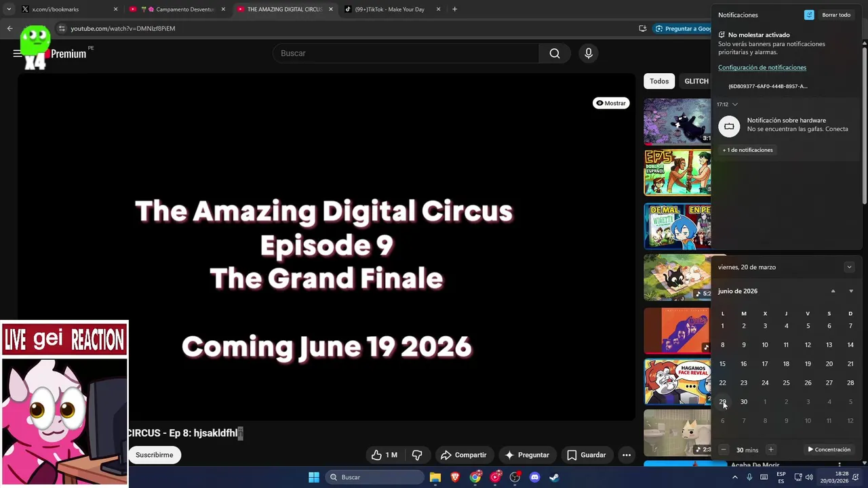Select the GLITCH filter chip

tap(696, 81)
